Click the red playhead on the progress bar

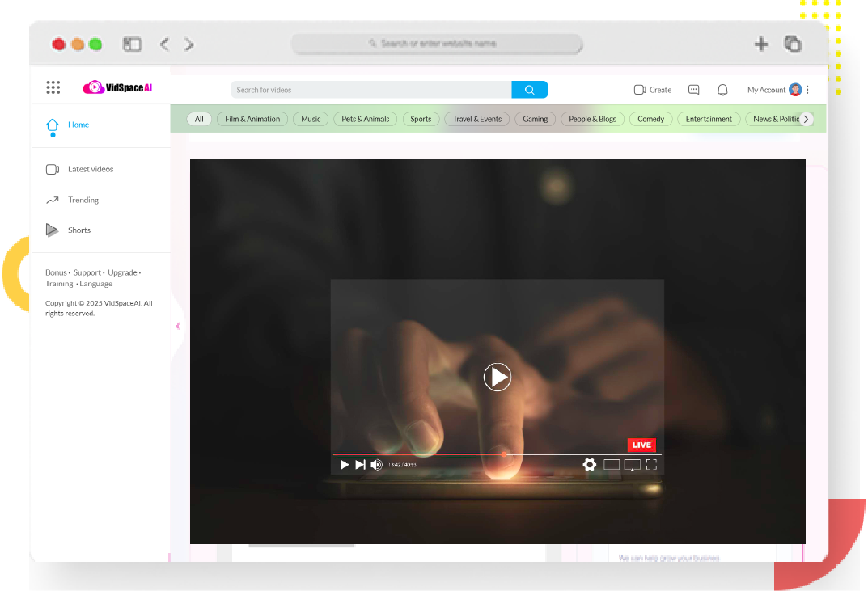click(x=504, y=454)
